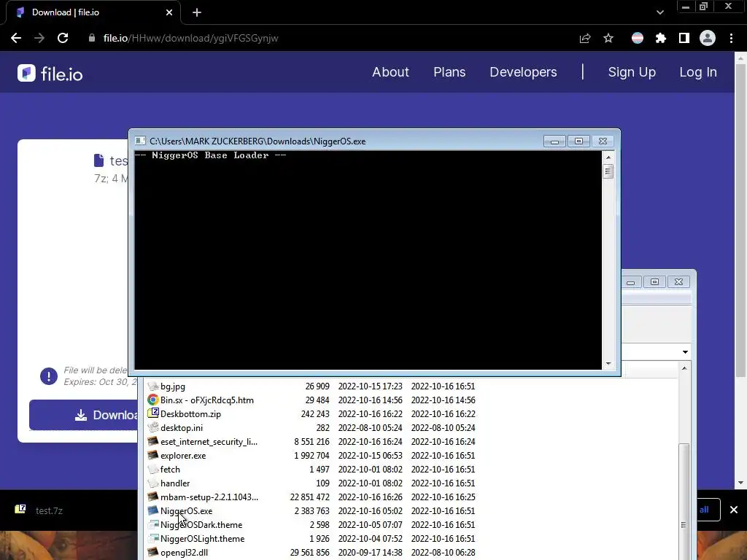
Task: Click the file list scrollbar up arrow
Action: click(684, 368)
